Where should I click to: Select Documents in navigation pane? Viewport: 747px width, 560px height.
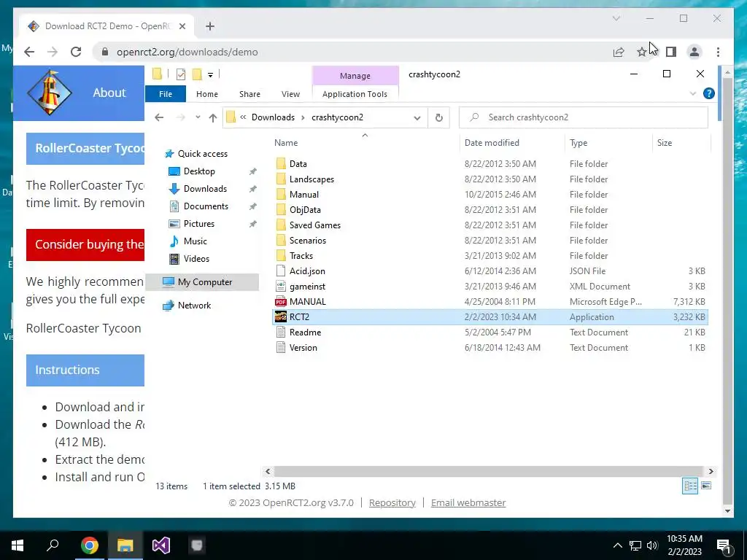tap(206, 206)
